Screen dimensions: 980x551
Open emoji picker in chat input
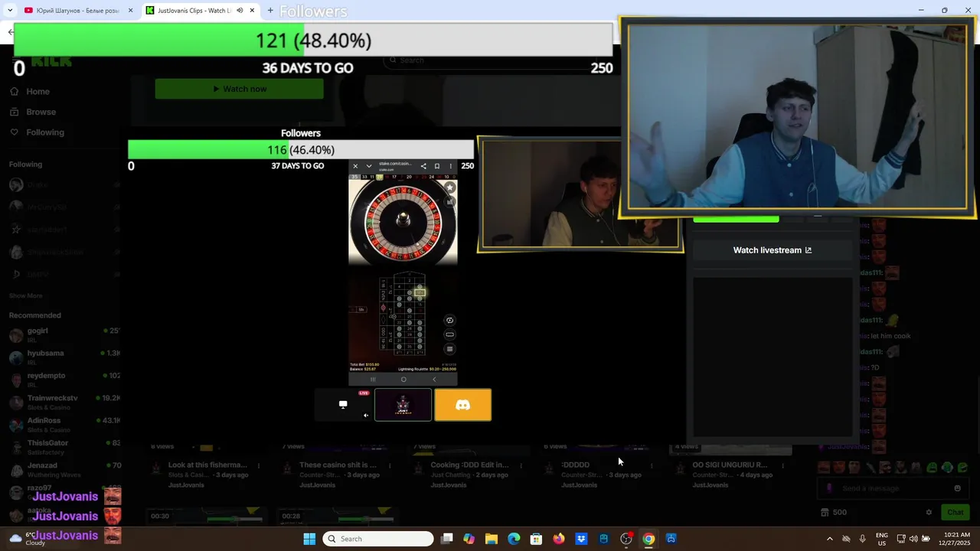(957, 488)
